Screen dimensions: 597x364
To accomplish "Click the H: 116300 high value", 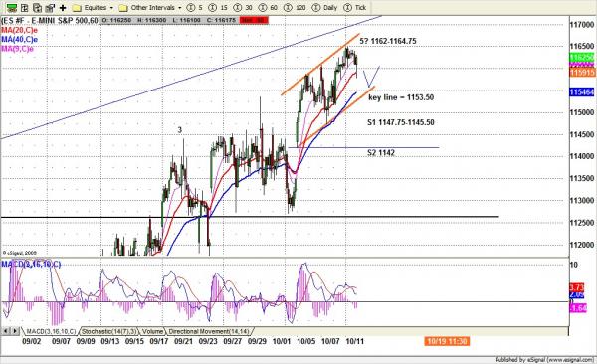I will (152, 20).
